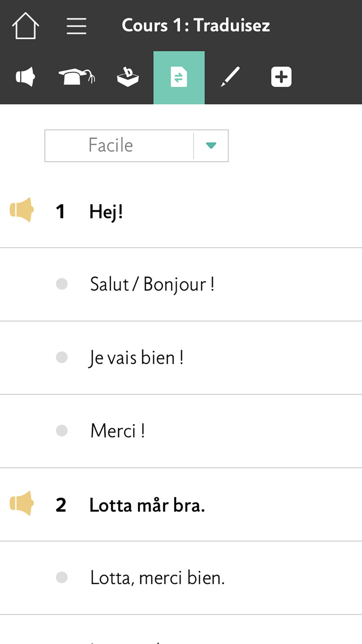The image size is (362, 644).
Task: Choose the answer text Lotta, merci bien.
Action: pyautogui.click(x=157, y=578)
